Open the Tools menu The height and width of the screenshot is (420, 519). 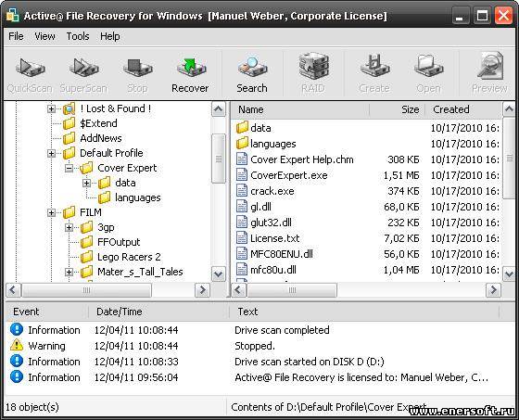[78, 36]
